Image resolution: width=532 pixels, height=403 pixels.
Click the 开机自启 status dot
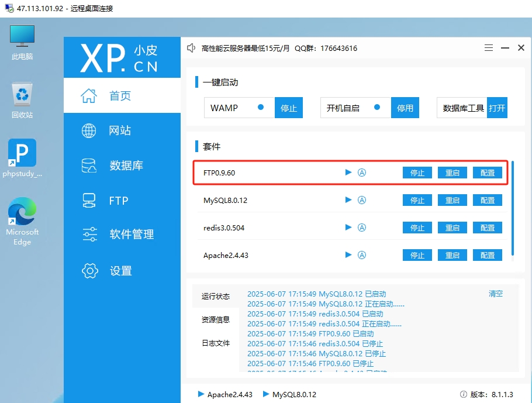pyautogui.click(x=377, y=107)
